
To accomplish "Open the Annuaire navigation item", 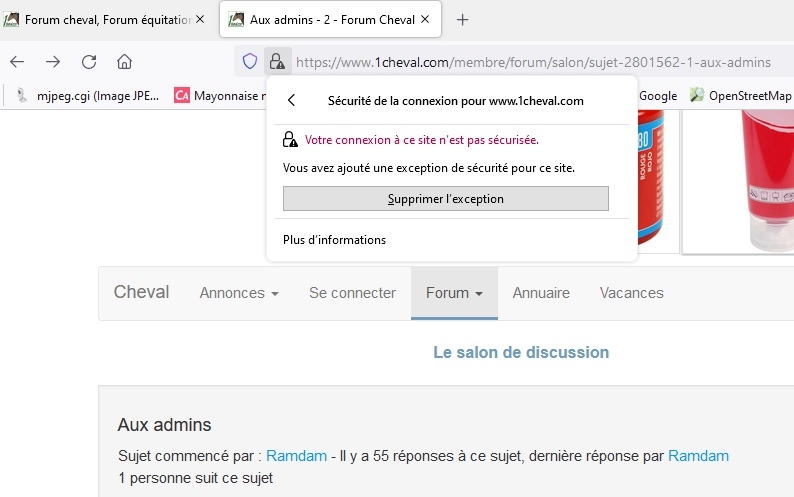I will (x=541, y=293).
